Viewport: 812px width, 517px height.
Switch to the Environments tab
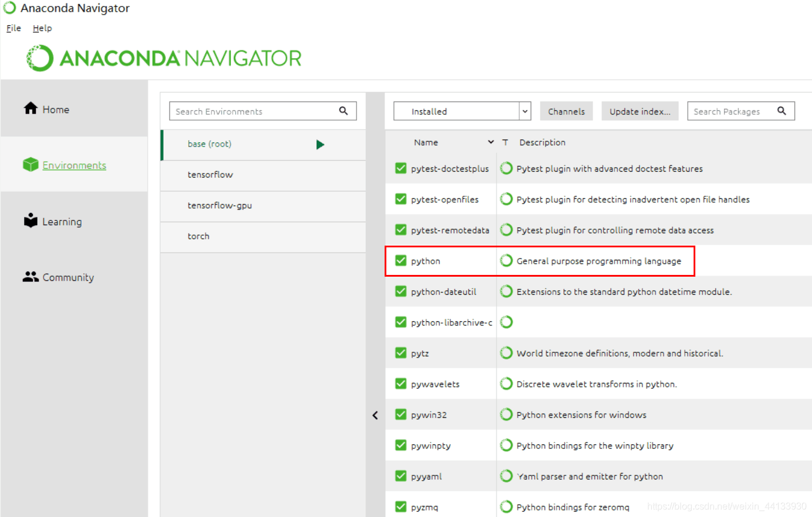click(x=74, y=165)
